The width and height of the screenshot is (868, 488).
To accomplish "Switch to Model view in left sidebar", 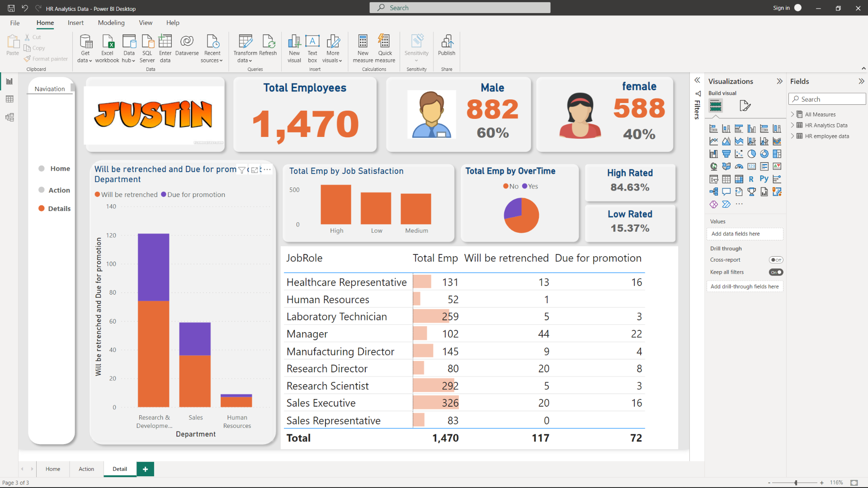I will tap(9, 117).
